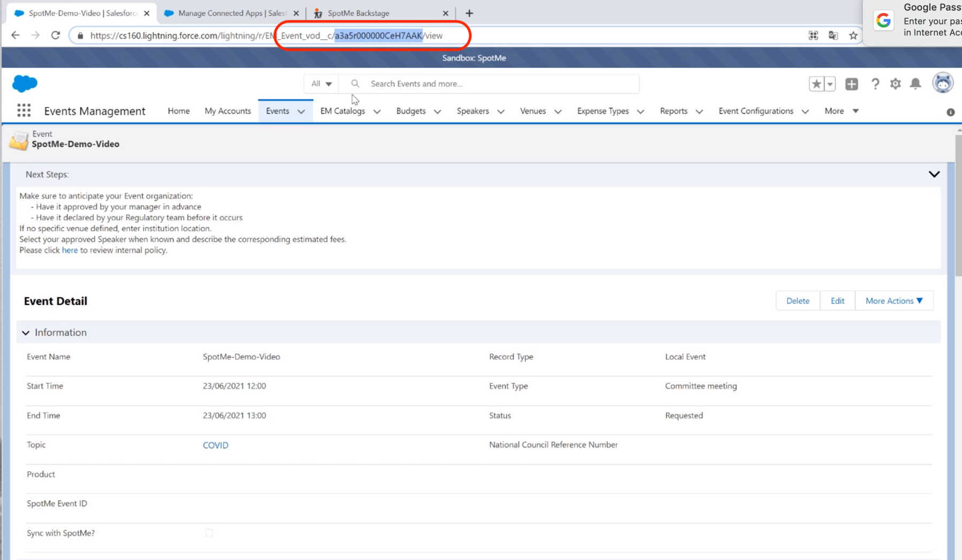The width and height of the screenshot is (962, 560).
Task: Click the Edit button
Action: 837,301
